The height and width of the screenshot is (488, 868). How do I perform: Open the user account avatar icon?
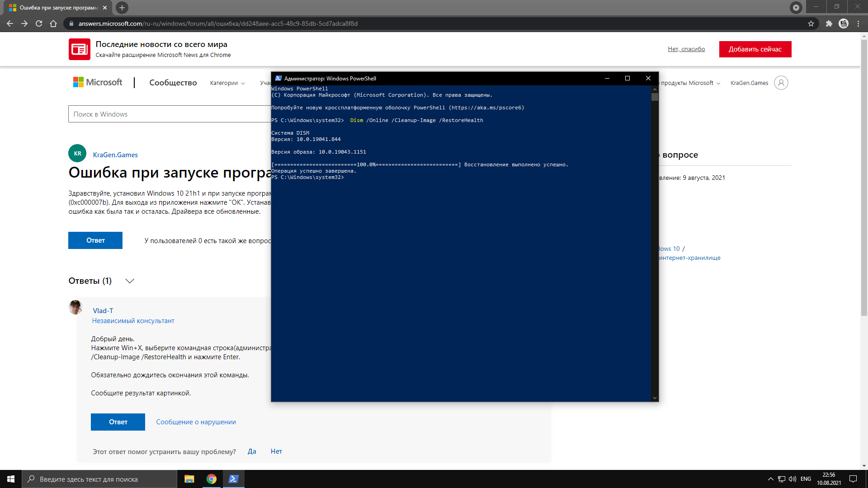781,83
